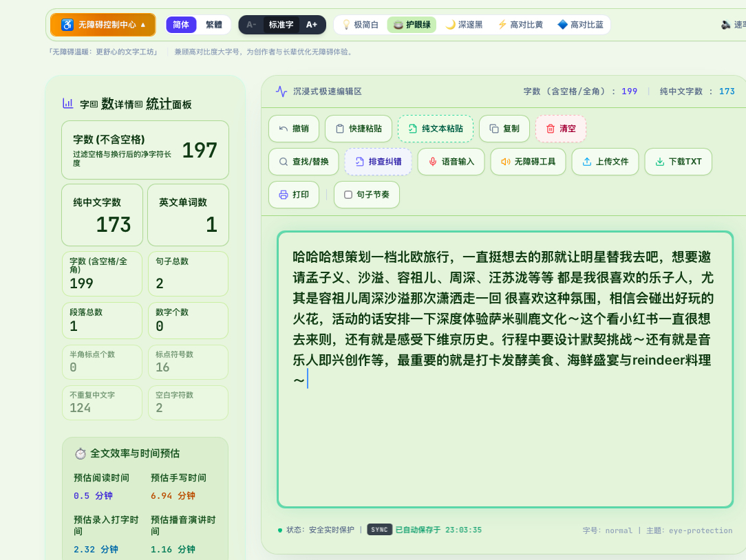Click the printer icon
The height and width of the screenshot is (560, 746).
pos(284,195)
